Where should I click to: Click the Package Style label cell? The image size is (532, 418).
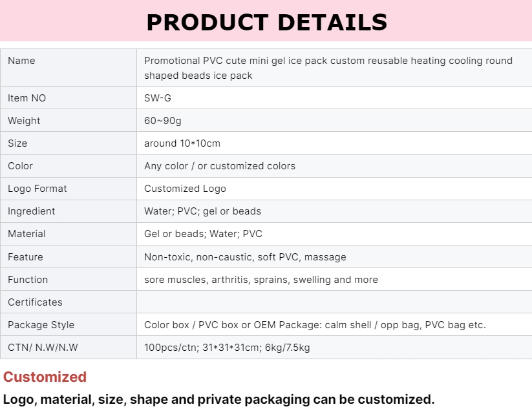(41, 325)
